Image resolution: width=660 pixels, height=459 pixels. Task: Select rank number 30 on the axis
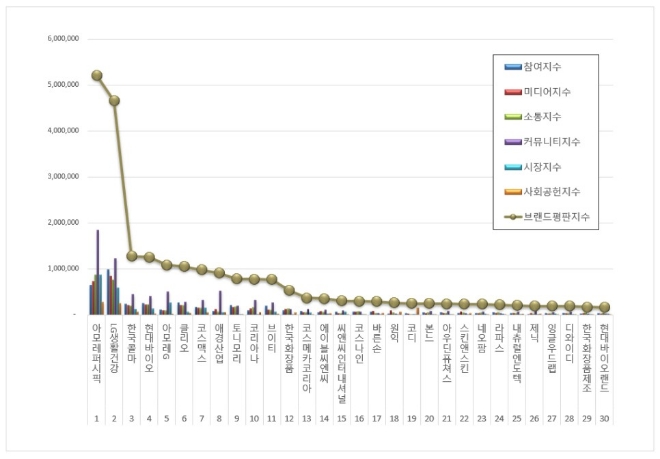point(603,420)
